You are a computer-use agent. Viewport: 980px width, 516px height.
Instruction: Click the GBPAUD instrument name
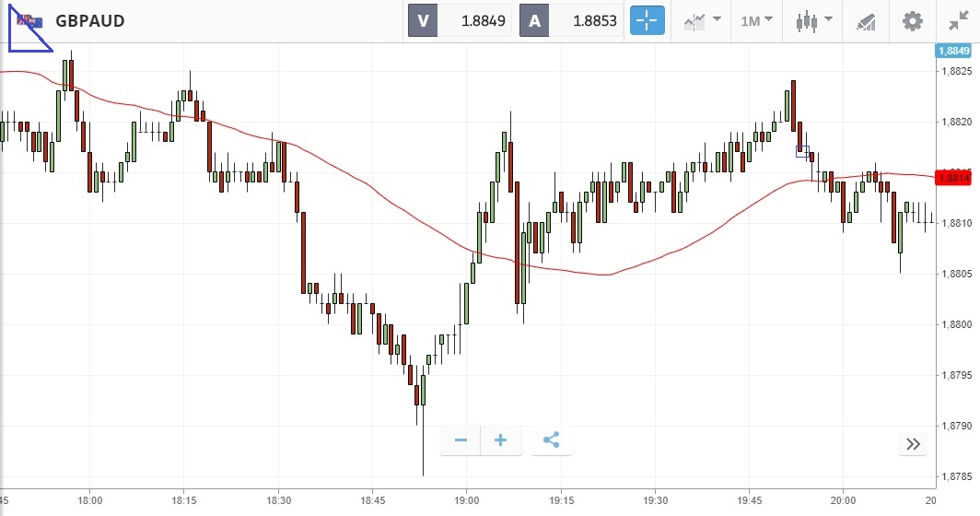pos(90,20)
